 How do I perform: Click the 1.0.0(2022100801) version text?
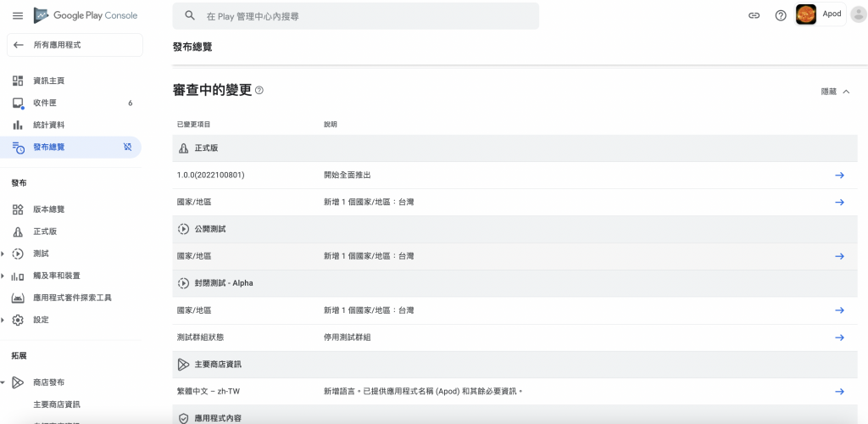(x=211, y=175)
